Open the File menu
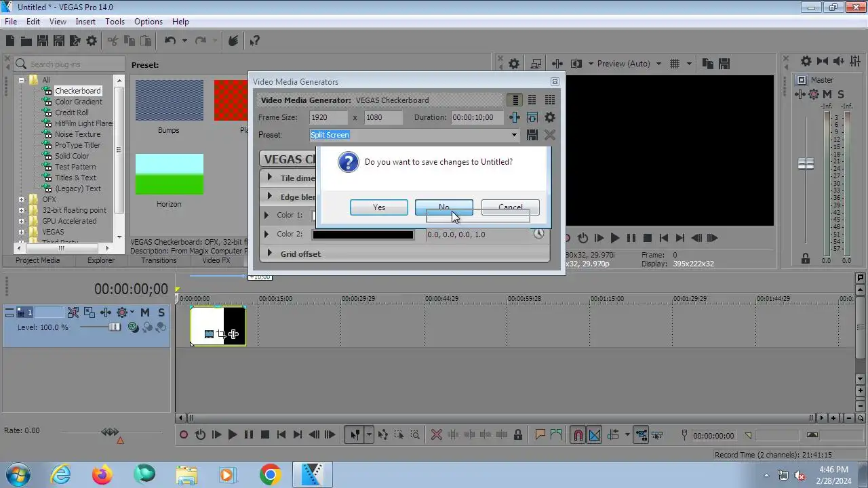The height and width of the screenshot is (488, 868). [11, 22]
